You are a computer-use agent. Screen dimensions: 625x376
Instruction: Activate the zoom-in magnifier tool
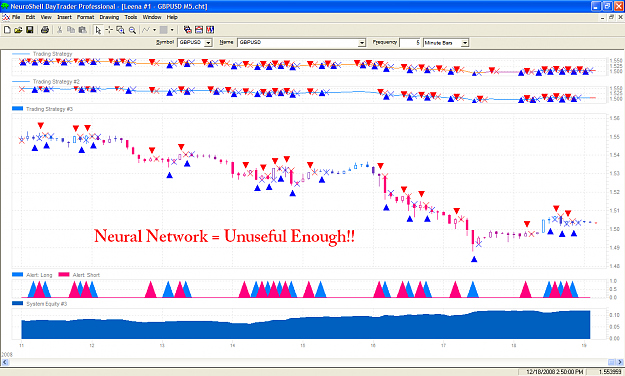(120, 30)
